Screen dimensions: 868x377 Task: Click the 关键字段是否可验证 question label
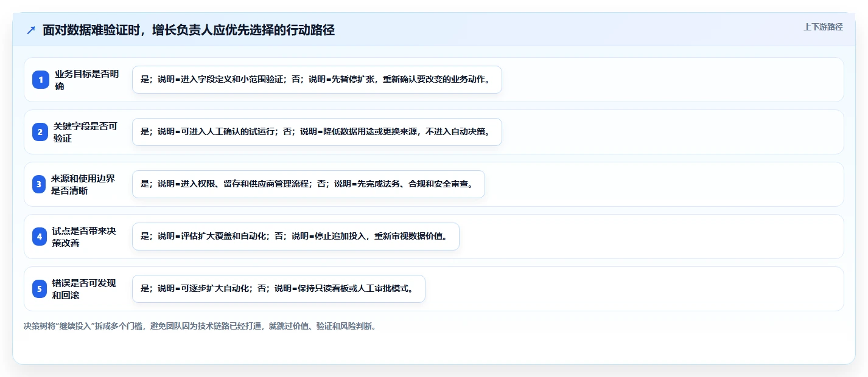pos(85,132)
